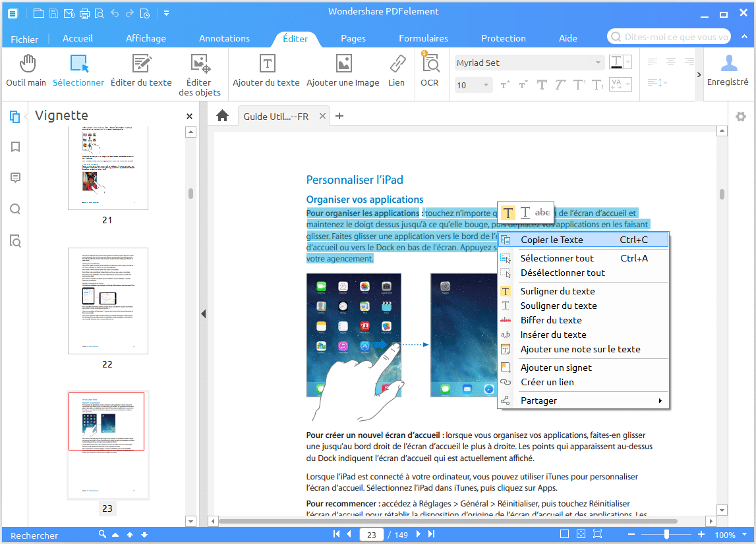Switch to the Annotations tab
Image resolution: width=756 pixels, height=544 pixels.
pyautogui.click(x=224, y=39)
